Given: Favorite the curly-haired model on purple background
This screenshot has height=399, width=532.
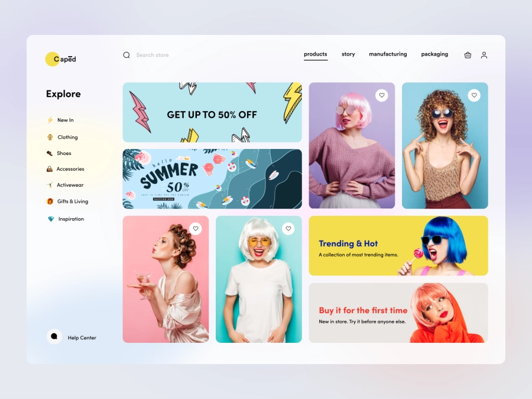Looking at the screenshot, I should (475, 95).
